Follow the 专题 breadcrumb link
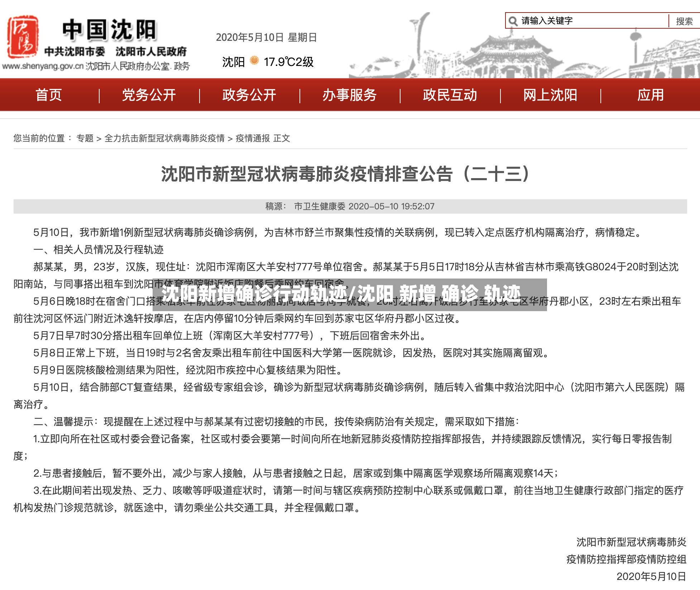The image size is (700, 590). pyautogui.click(x=85, y=138)
